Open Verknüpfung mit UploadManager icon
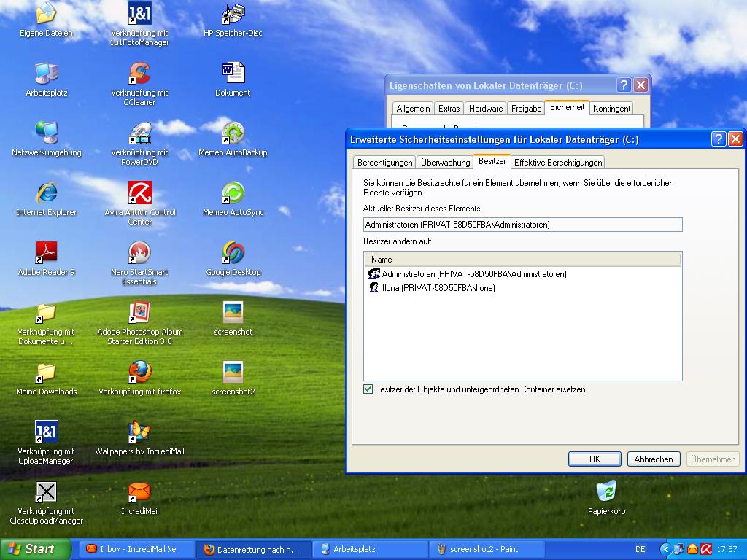This screenshot has width=747, height=560. point(46,432)
